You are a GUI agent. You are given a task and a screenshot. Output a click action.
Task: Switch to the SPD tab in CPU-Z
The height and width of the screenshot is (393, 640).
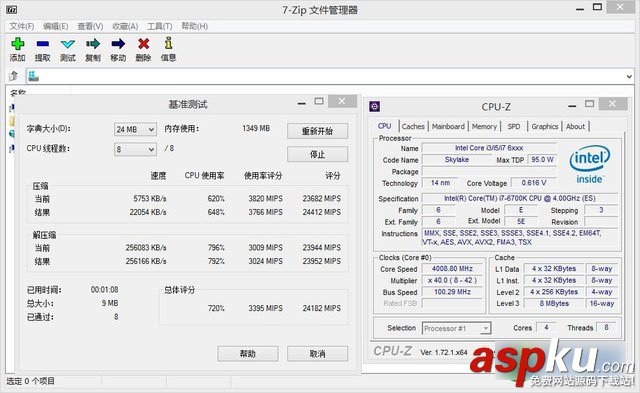[514, 127]
